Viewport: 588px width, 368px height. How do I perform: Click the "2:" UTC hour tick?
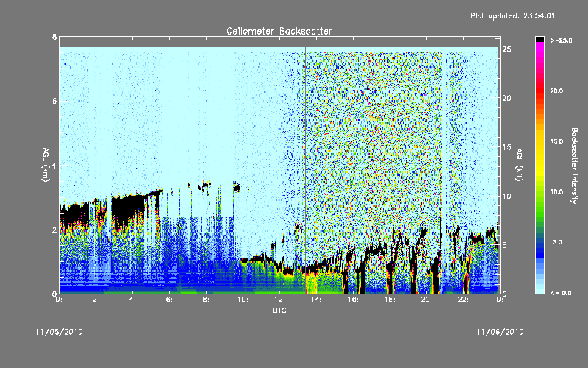tap(96, 300)
